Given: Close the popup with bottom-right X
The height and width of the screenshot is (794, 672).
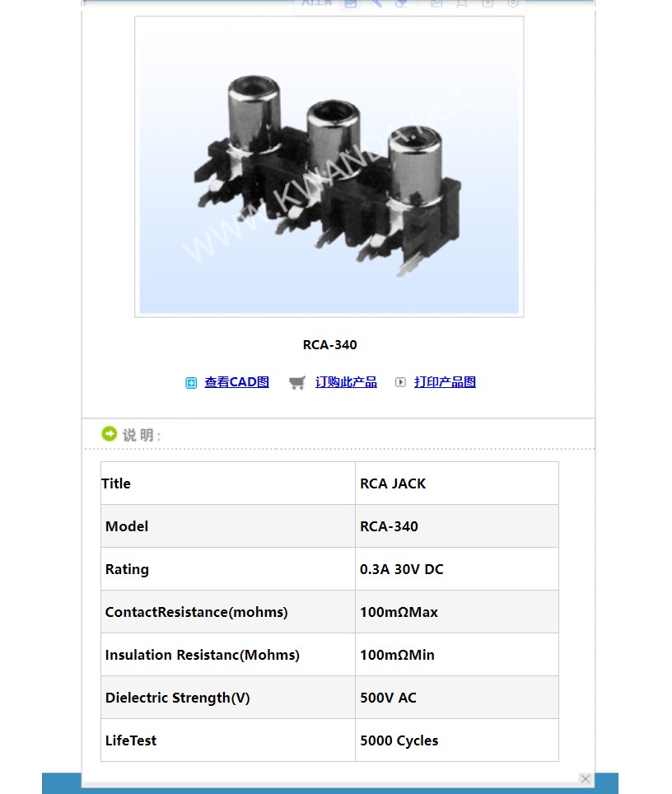Looking at the screenshot, I should coord(585,778).
